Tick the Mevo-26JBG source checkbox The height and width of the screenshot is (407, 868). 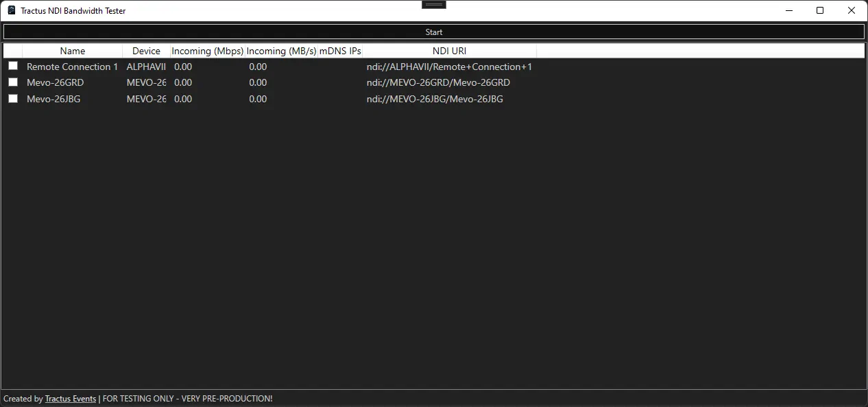13,98
